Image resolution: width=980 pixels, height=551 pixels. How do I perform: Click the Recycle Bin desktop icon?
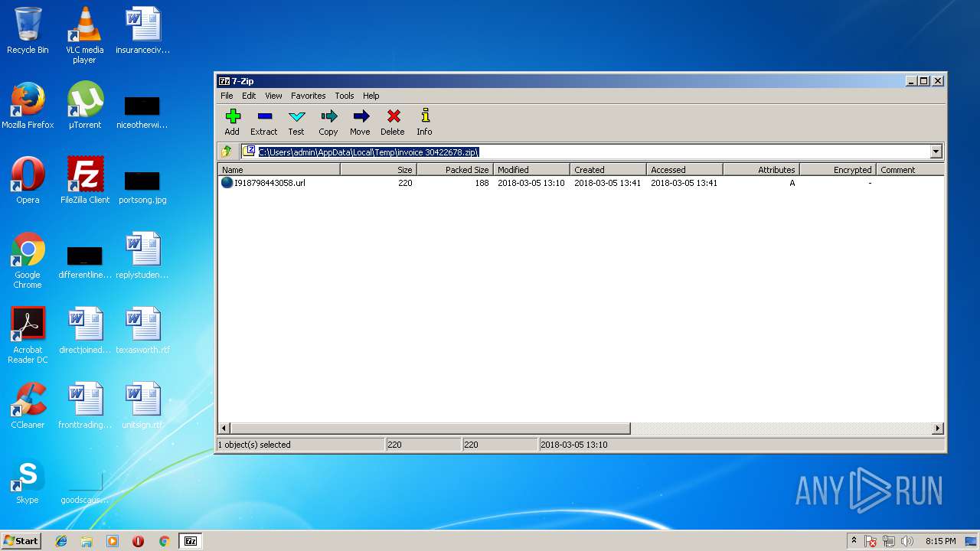tap(28, 31)
